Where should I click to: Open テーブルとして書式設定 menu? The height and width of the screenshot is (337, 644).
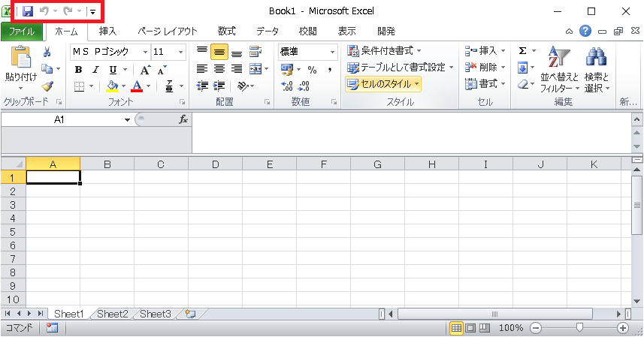pyautogui.click(x=401, y=68)
